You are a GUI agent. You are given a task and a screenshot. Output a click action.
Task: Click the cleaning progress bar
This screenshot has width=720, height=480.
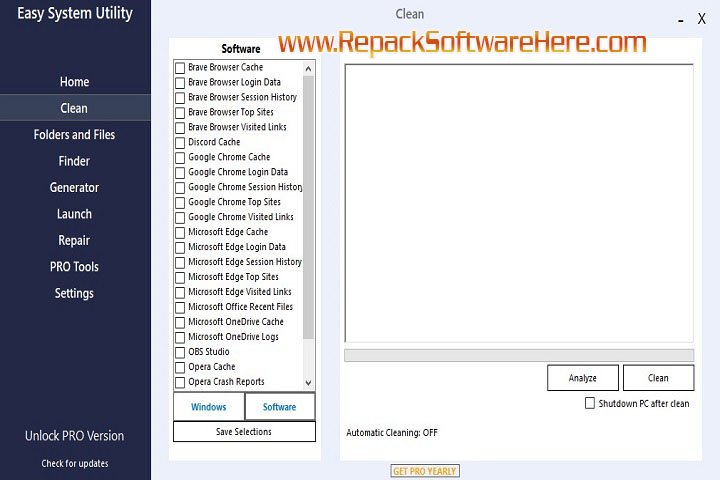[x=519, y=355]
